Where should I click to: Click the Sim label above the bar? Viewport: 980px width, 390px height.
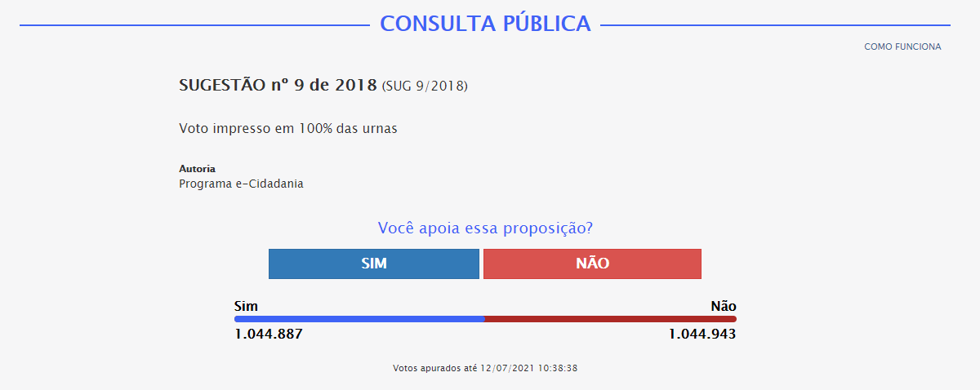pyautogui.click(x=246, y=307)
